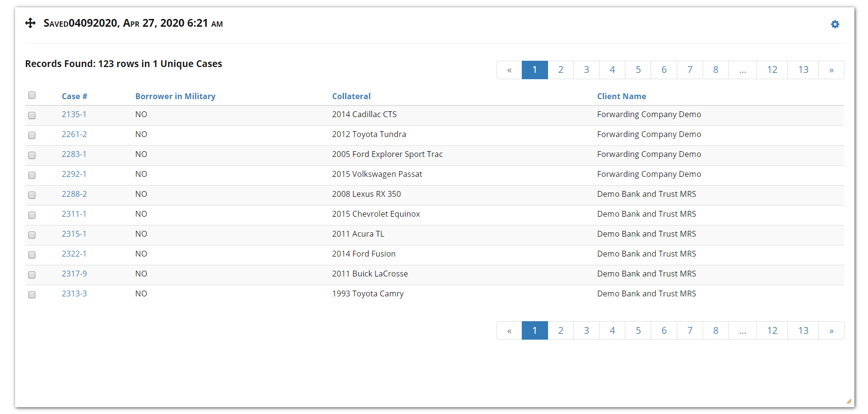Check the box for case 2288-2
868x414 pixels.
click(32, 195)
